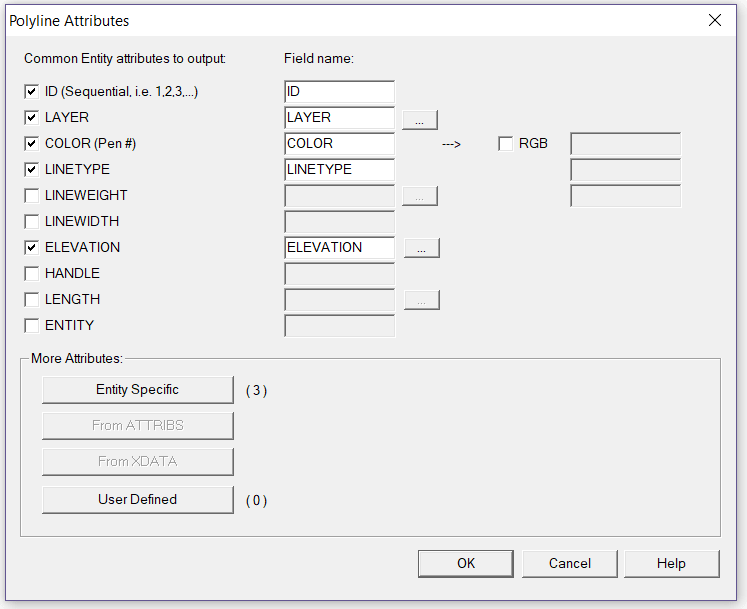Confirm the dialog with OK
This screenshot has width=747, height=609.
(x=466, y=564)
